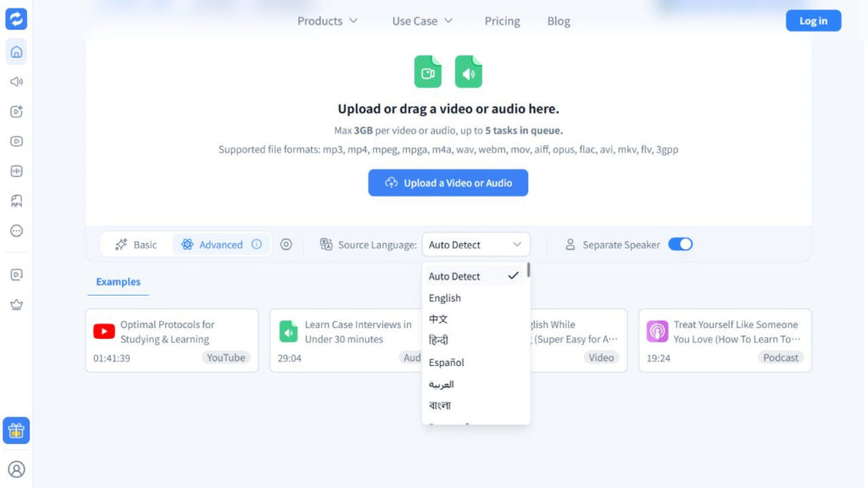Open the gift box rewards icon
The height and width of the screenshot is (488, 868).
(x=16, y=430)
